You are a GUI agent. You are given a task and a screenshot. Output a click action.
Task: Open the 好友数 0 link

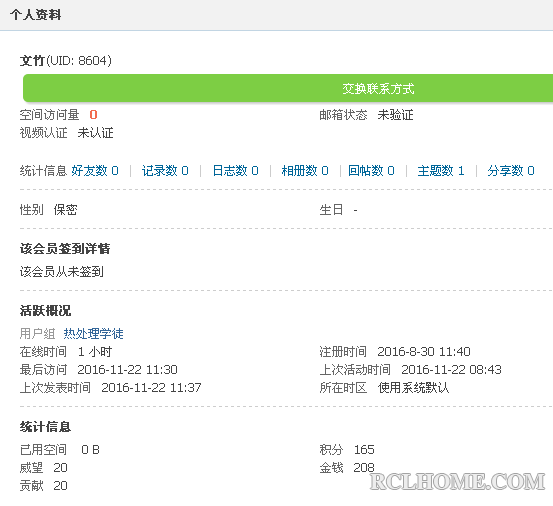[x=95, y=171]
